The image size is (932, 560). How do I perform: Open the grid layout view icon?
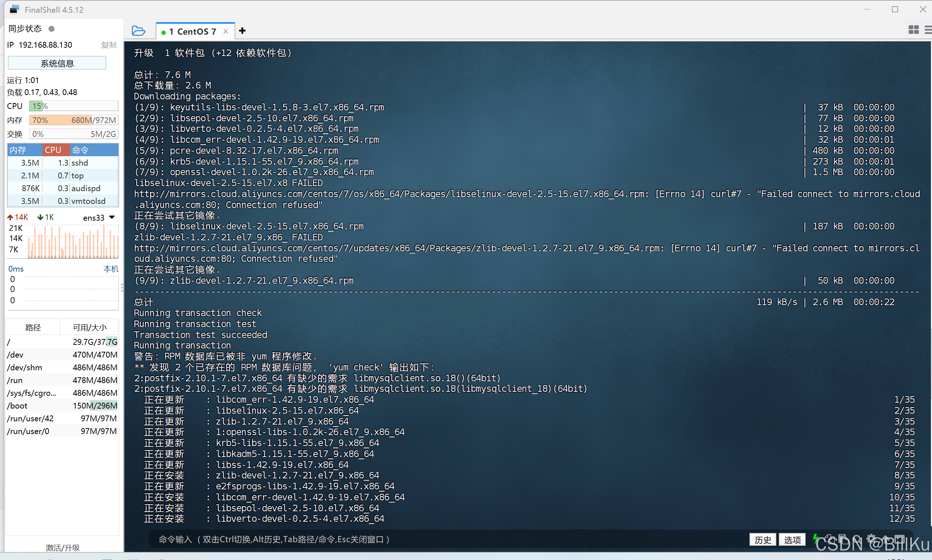point(913,30)
